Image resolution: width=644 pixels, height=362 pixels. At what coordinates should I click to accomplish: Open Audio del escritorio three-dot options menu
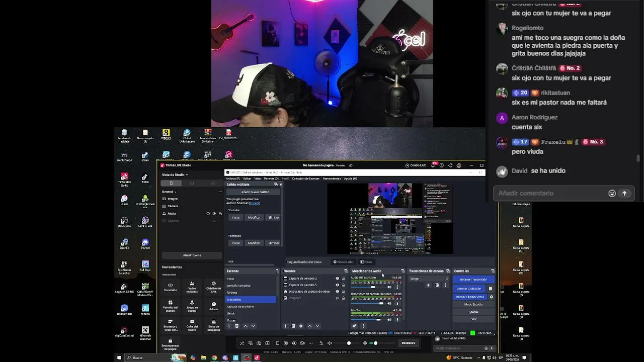point(397,287)
